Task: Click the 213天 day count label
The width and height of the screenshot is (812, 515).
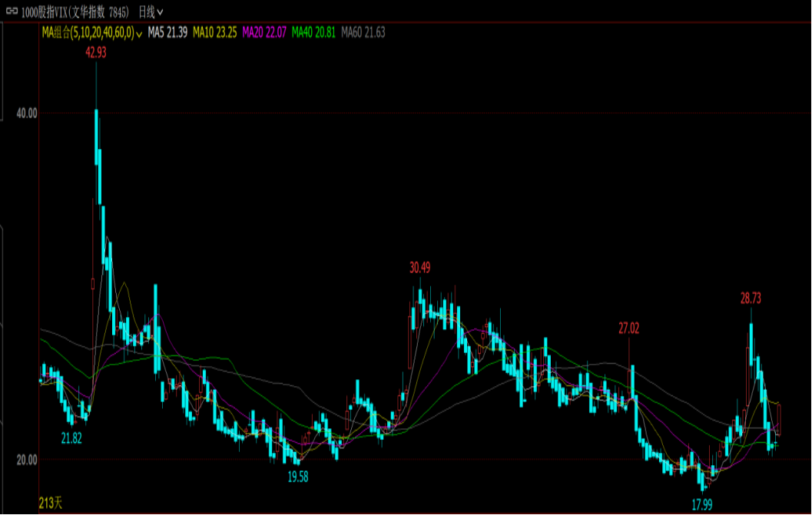Action: click(51, 503)
